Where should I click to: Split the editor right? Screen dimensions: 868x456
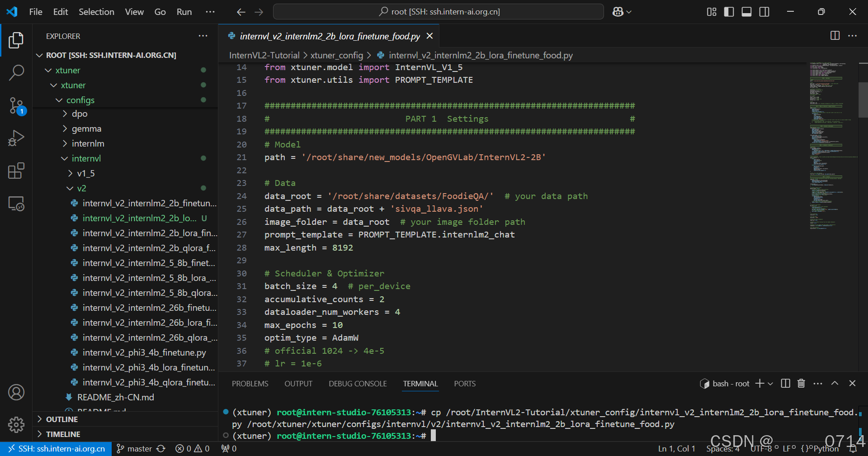click(835, 36)
